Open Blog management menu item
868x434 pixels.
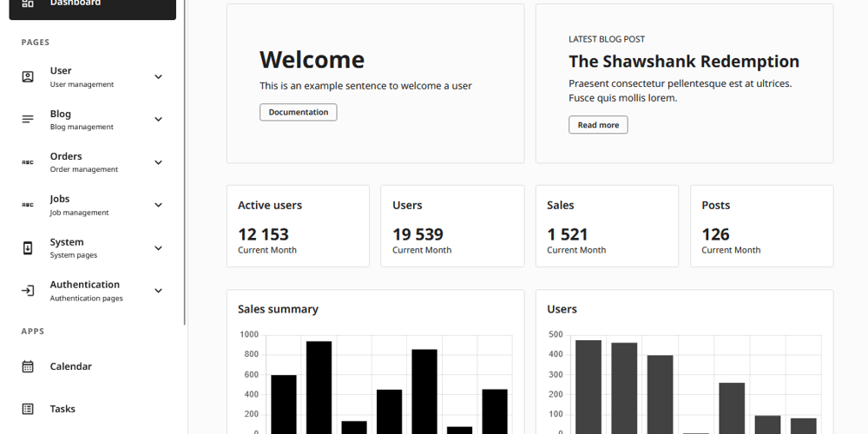93,120
